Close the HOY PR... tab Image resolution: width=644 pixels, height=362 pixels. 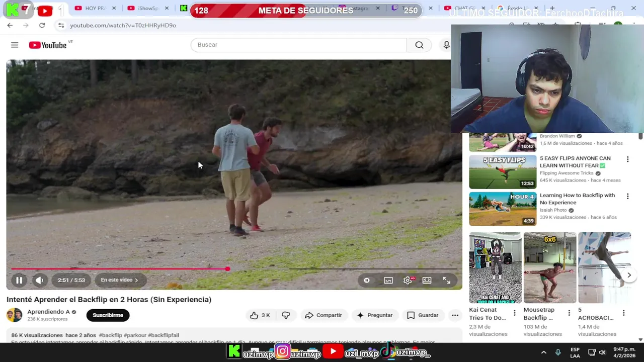(114, 8)
